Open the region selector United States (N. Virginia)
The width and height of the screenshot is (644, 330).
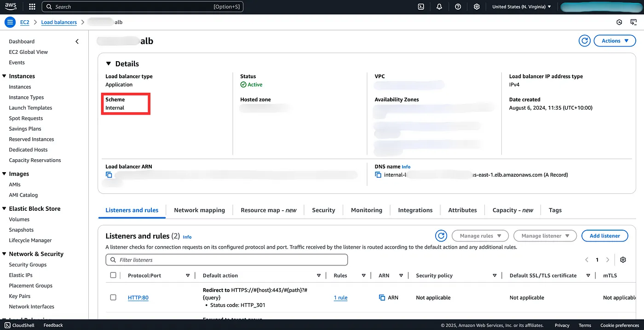[x=522, y=7]
